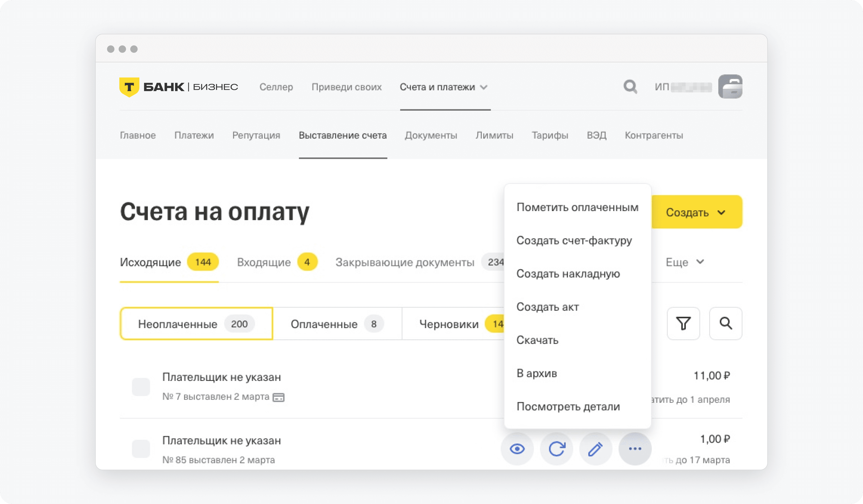View invoice №85 with the eye icon

517,449
